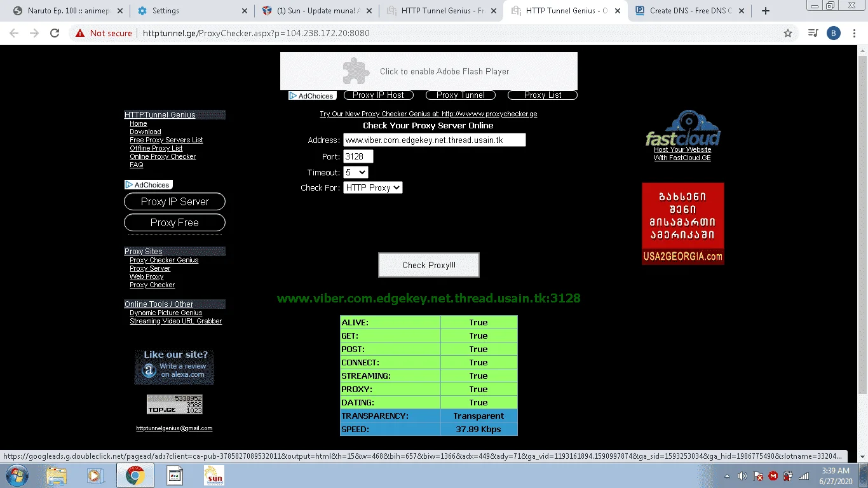
Task: Click the TOP.GE counter badge
Action: pos(175,404)
